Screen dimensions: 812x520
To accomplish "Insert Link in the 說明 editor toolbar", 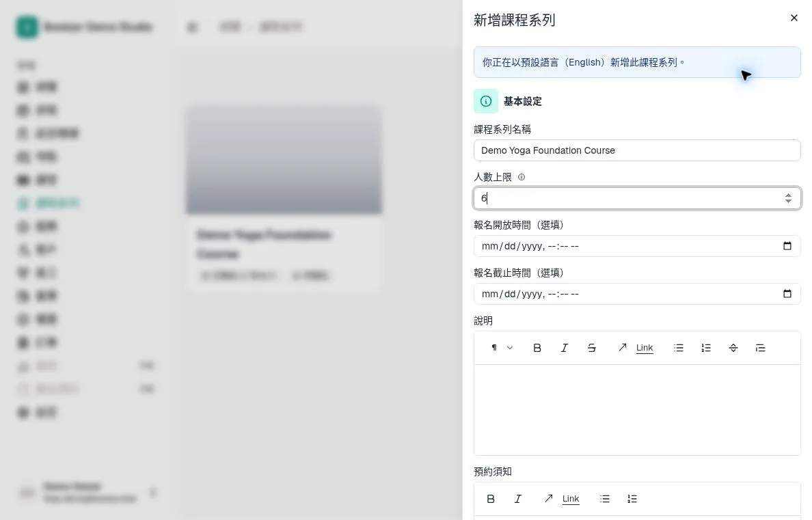I will [x=636, y=348].
